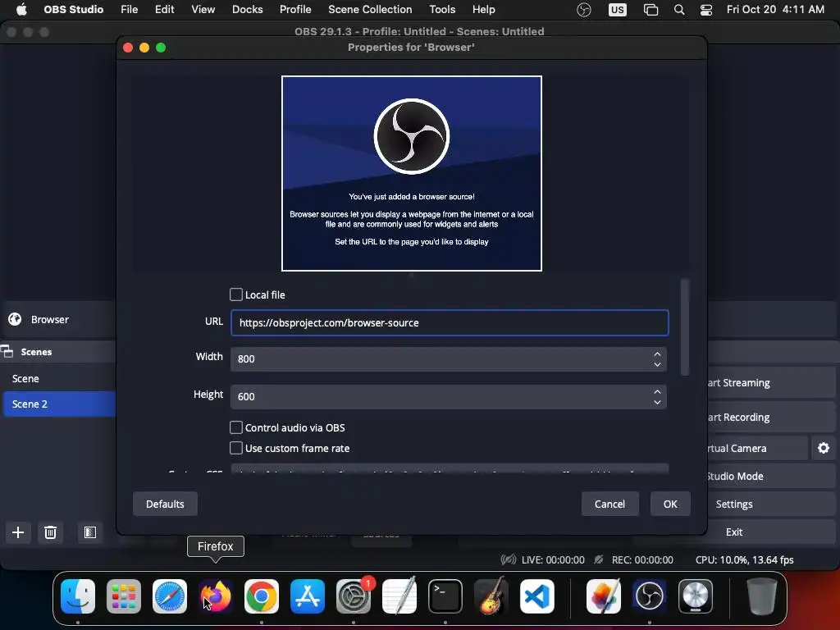Click the OBS status icon in menu bar
This screenshot has width=840, height=630.
[x=584, y=10]
